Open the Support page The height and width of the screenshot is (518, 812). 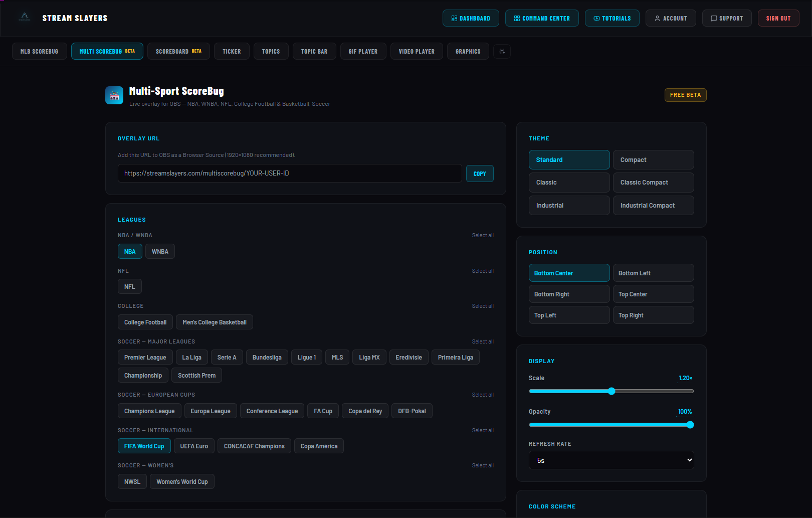point(727,18)
